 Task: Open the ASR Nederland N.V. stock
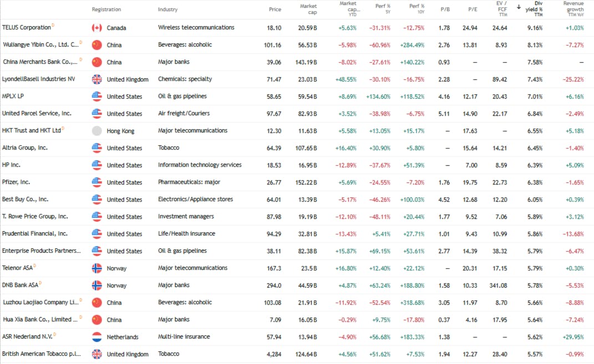[27, 337]
